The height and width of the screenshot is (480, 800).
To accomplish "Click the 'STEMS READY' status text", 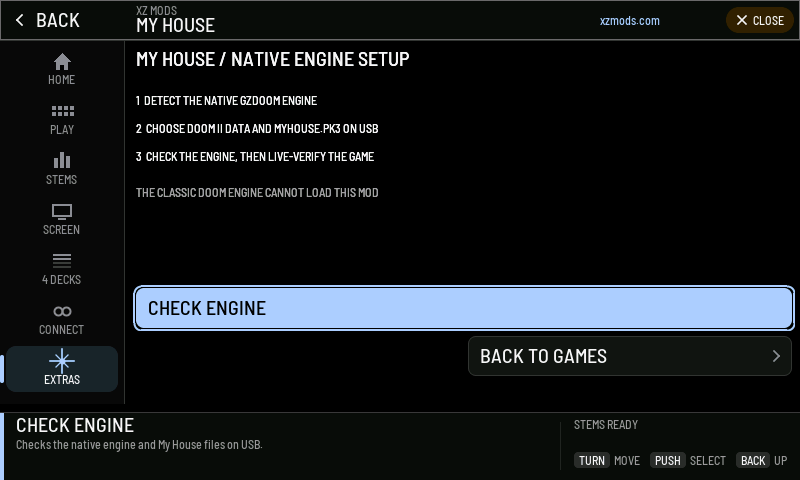I will [x=606, y=425].
